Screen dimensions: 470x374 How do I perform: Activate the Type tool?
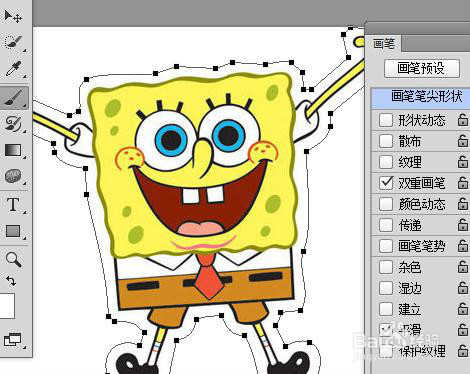13,204
